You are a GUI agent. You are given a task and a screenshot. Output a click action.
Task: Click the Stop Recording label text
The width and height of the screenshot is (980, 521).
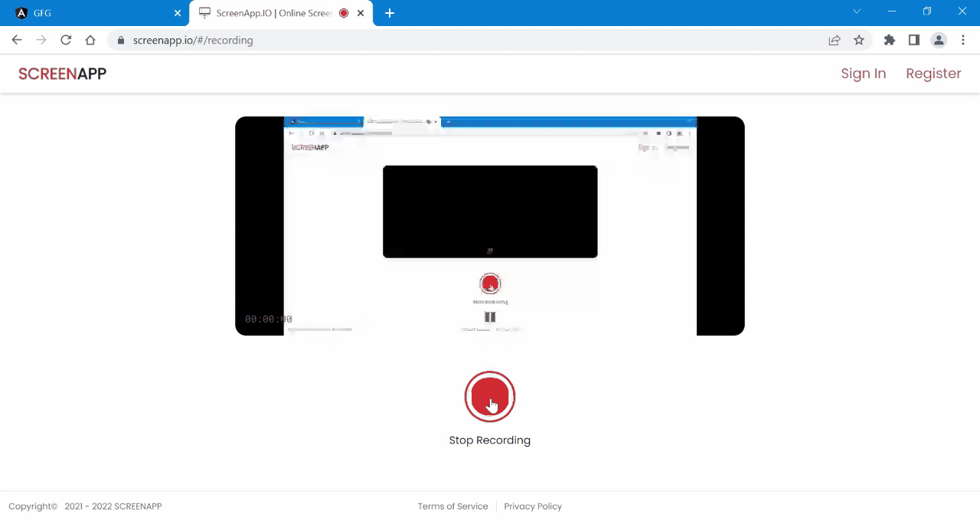490,441
